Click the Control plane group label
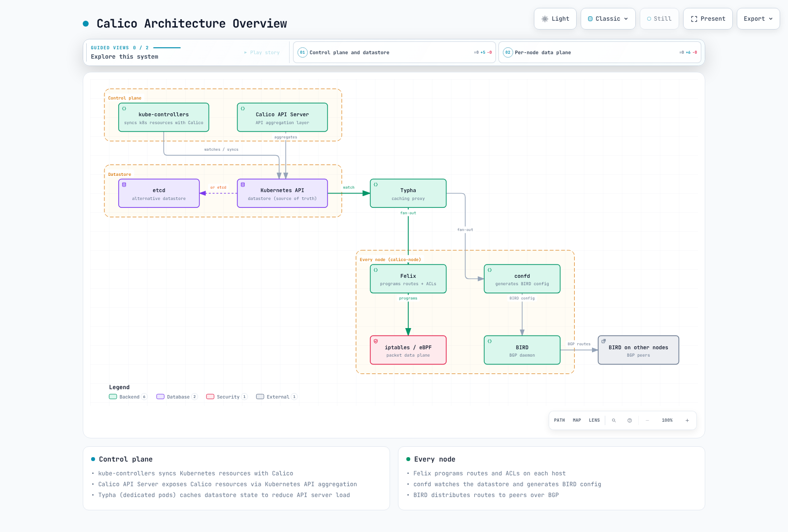The height and width of the screenshot is (532, 788). 125,98
